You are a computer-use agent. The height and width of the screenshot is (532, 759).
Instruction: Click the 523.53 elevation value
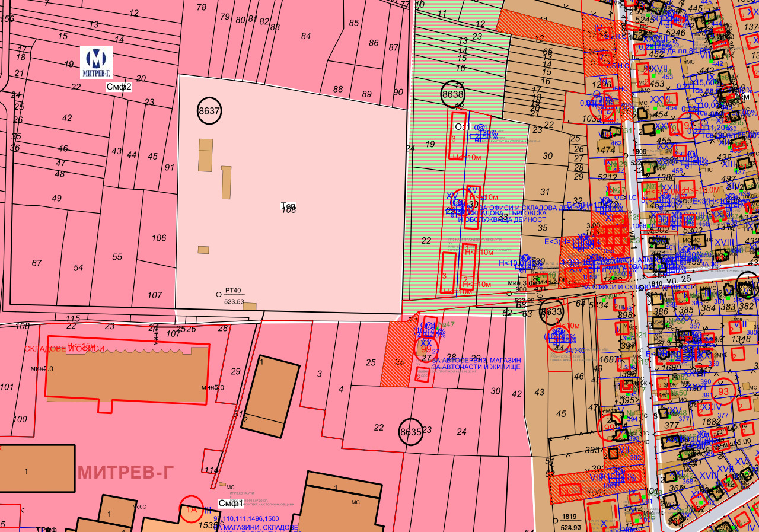click(x=234, y=301)
